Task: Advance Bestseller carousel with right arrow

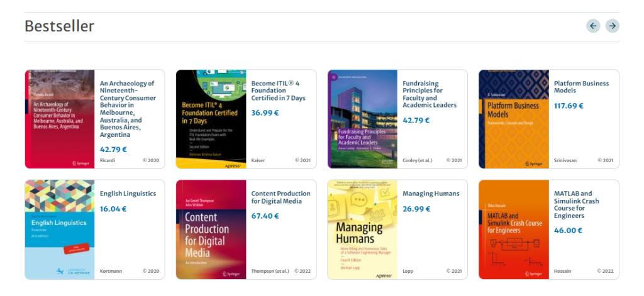Action: tap(613, 26)
